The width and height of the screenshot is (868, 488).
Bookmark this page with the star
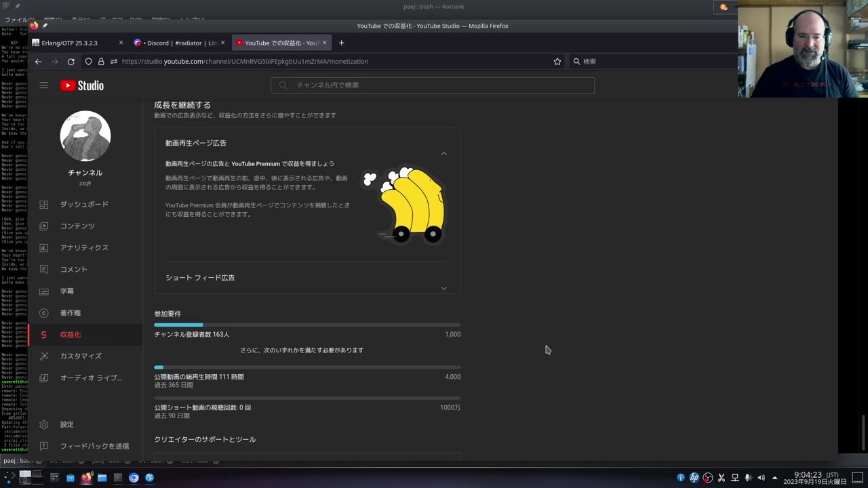pos(557,61)
